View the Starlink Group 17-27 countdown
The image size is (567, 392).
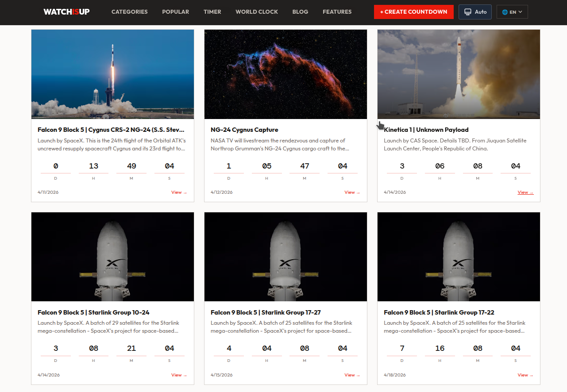pos(352,375)
